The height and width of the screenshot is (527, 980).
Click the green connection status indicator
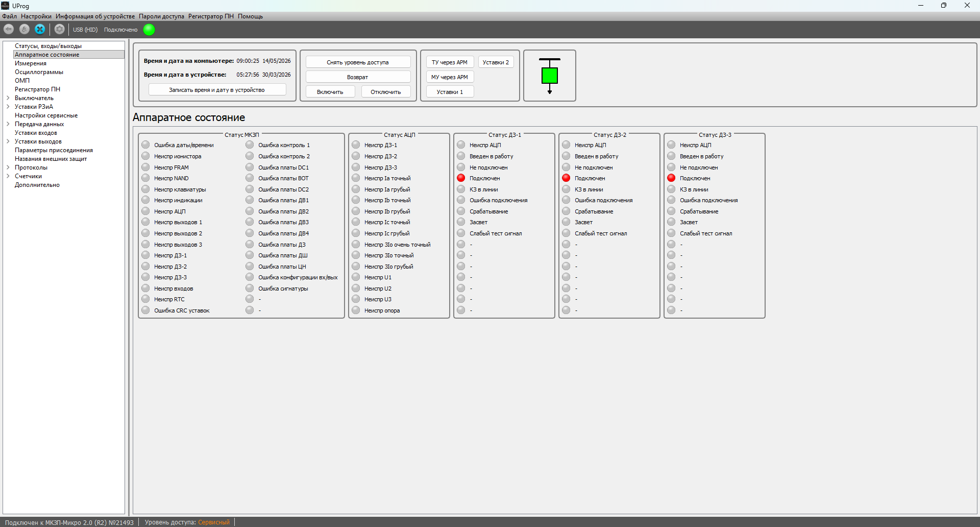(149, 30)
